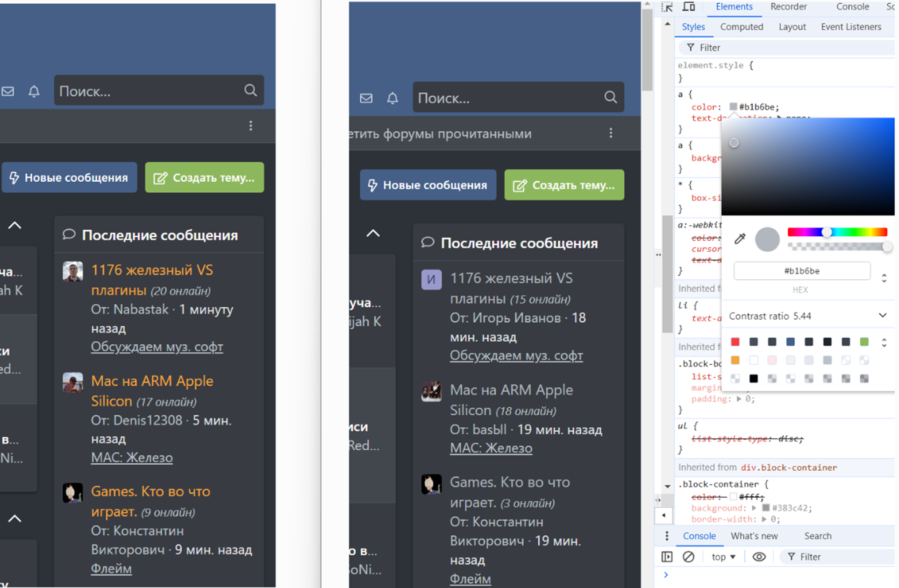Open the top context dropdown in console
The image size is (899, 588).
pos(723,557)
